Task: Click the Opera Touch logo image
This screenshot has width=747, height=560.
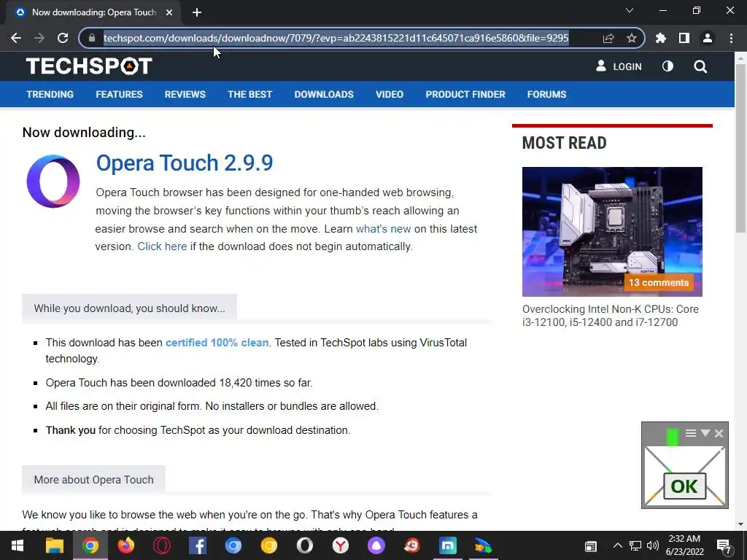Action: 53,182
